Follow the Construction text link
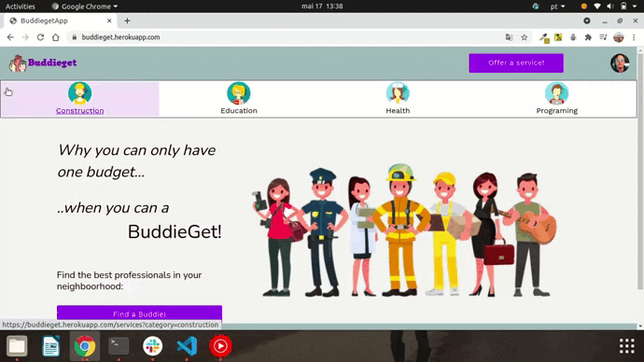The height and width of the screenshot is (362, 644). 79,110
